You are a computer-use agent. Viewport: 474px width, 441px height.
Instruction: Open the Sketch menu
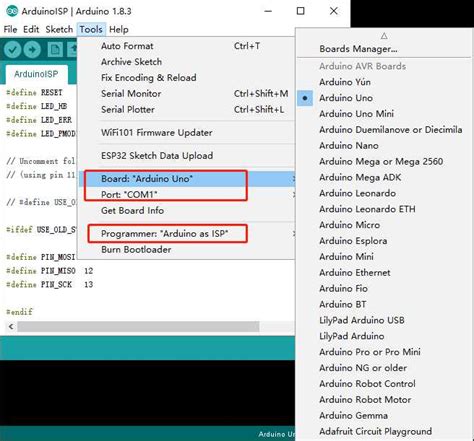[x=59, y=29]
